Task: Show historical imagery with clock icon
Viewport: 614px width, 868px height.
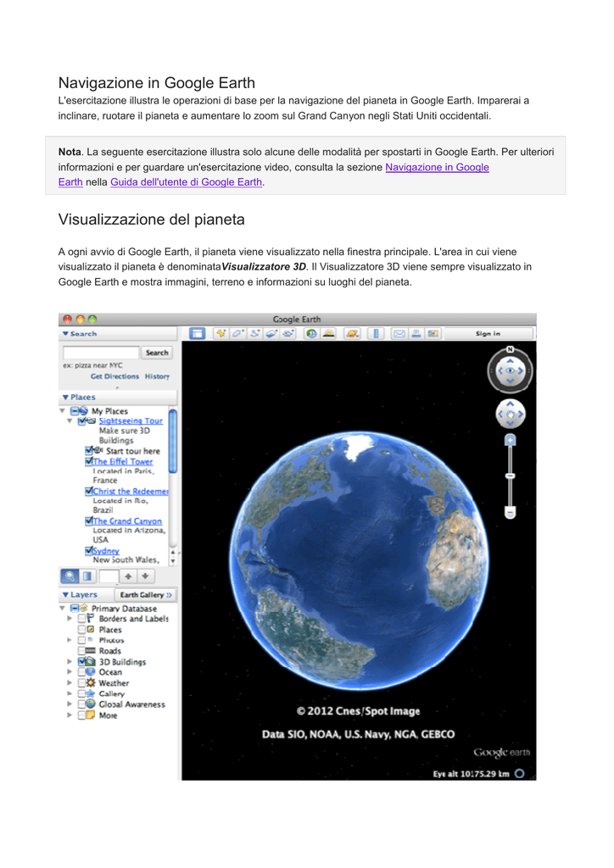Action: [x=312, y=333]
